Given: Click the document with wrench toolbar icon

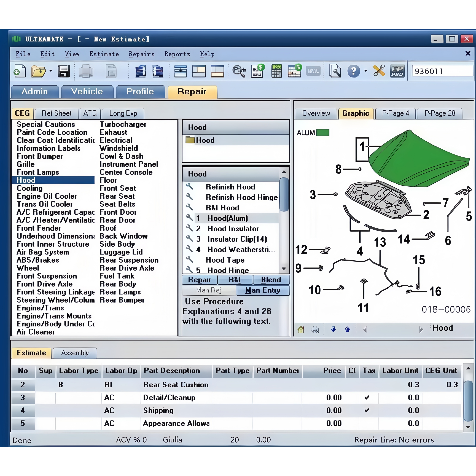Looking at the screenshot, I should (335, 71).
